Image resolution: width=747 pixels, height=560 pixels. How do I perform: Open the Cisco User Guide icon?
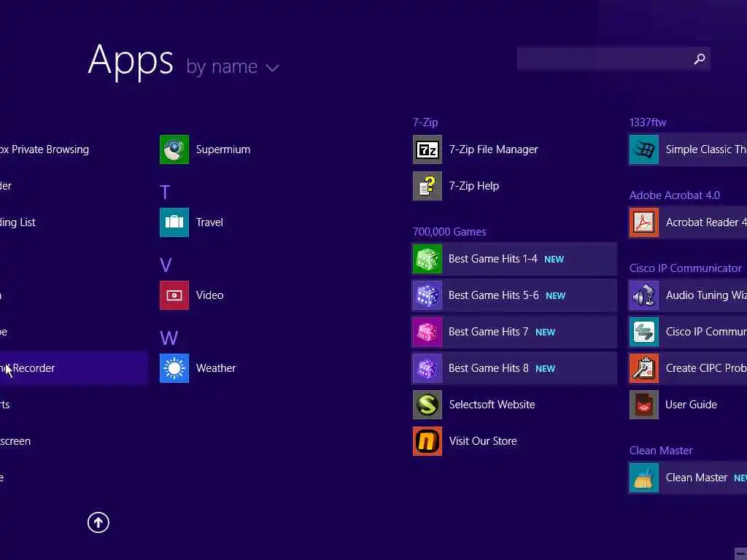pyautogui.click(x=644, y=405)
